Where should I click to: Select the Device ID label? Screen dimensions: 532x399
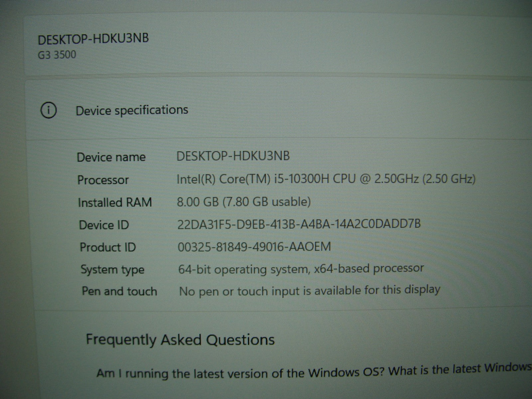tap(104, 225)
